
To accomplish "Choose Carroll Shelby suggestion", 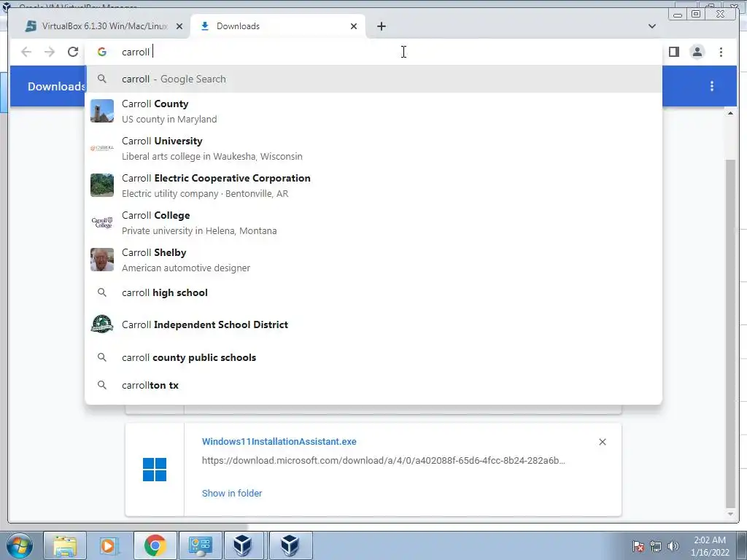I will (373, 260).
